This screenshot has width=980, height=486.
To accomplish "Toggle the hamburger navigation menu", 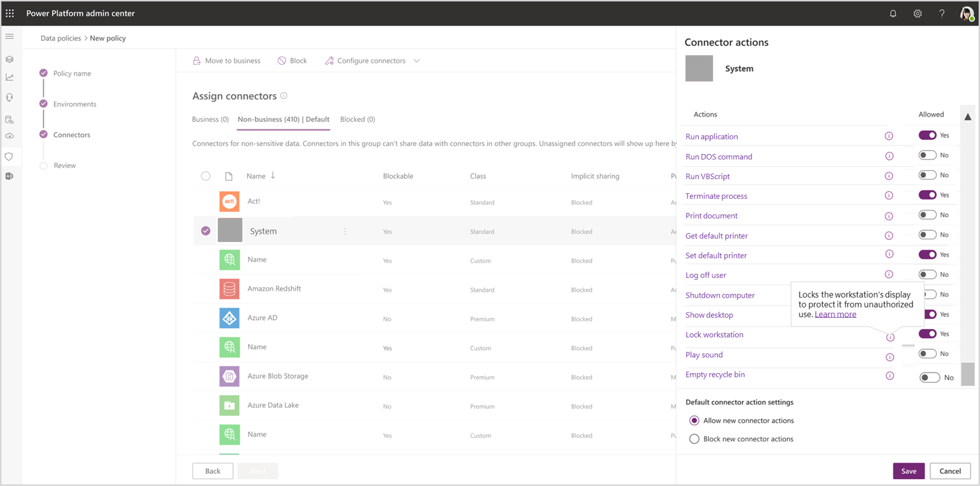I will pyautogui.click(x=10, y=37).
